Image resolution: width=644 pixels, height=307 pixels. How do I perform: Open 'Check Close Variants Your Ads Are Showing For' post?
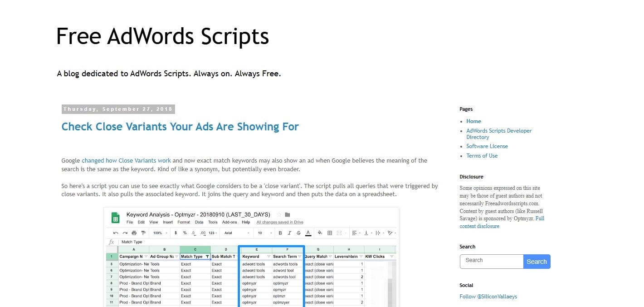(x=180, y=127)
